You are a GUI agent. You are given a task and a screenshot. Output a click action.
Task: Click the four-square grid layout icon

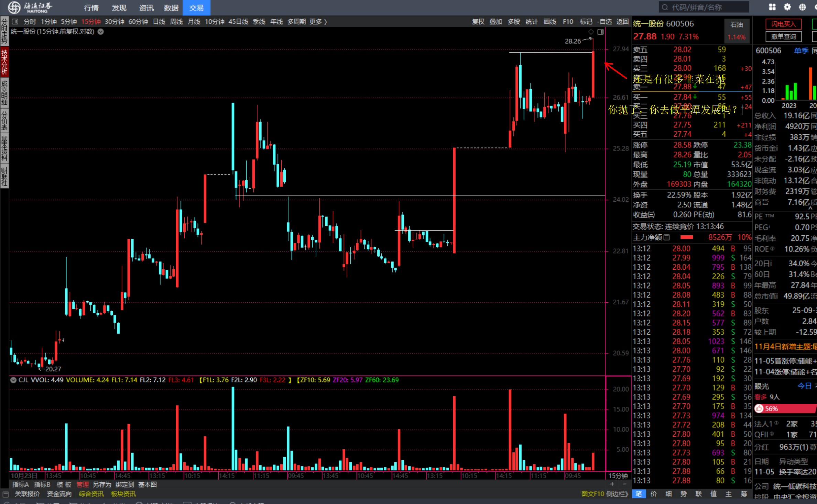772,7
